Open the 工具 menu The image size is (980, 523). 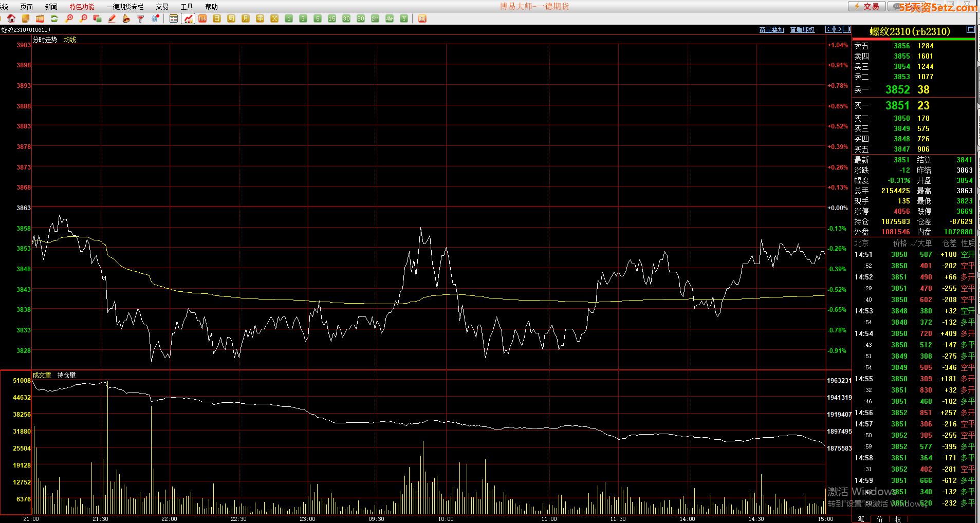click(x=187, y=7)
